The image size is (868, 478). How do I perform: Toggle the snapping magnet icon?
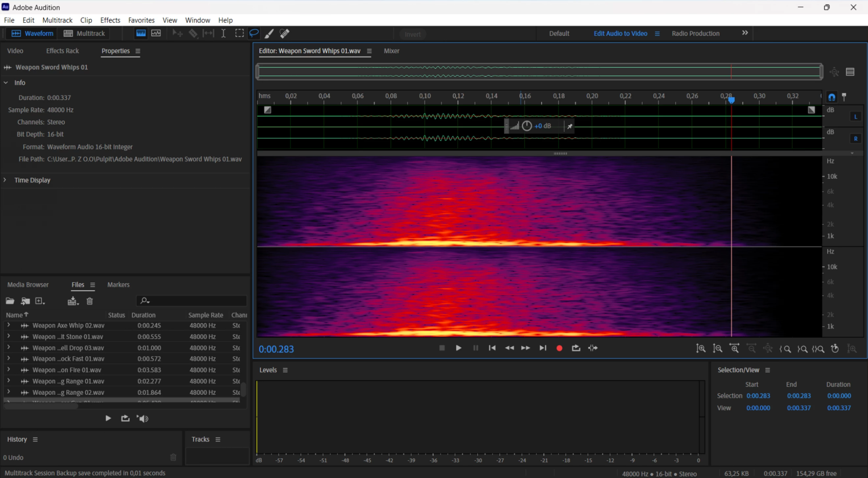coord(832,97)
